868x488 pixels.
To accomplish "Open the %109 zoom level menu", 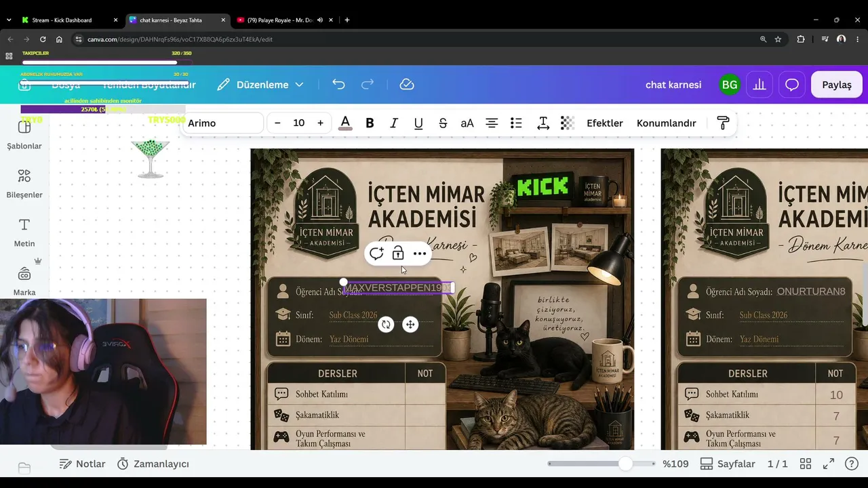I will (x=675, y=464).
